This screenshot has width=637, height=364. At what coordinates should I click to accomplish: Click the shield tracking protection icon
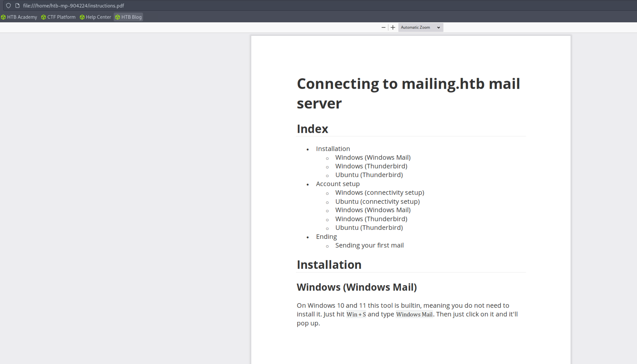click(x=8, y=5)
